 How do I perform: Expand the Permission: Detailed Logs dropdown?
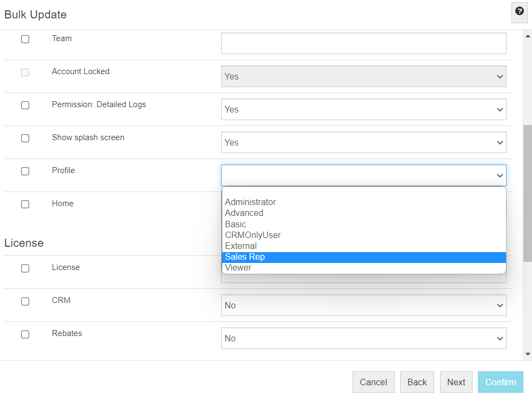pyautogui.click(x=363, y=109)
